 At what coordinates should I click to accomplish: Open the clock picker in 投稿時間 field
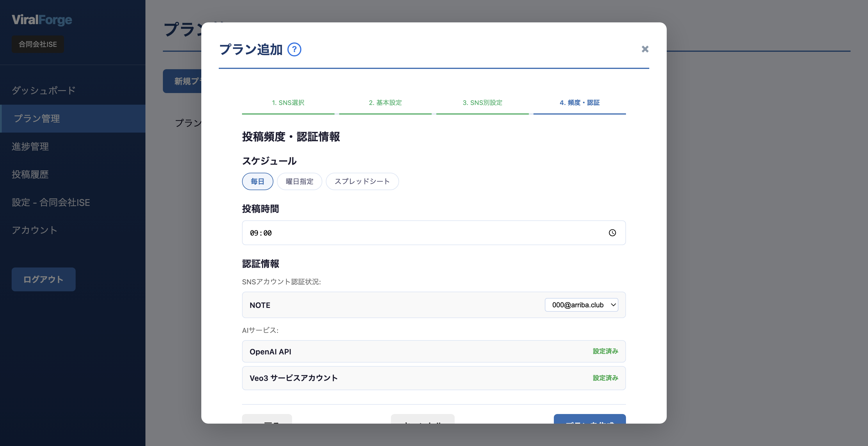point(612,232)
